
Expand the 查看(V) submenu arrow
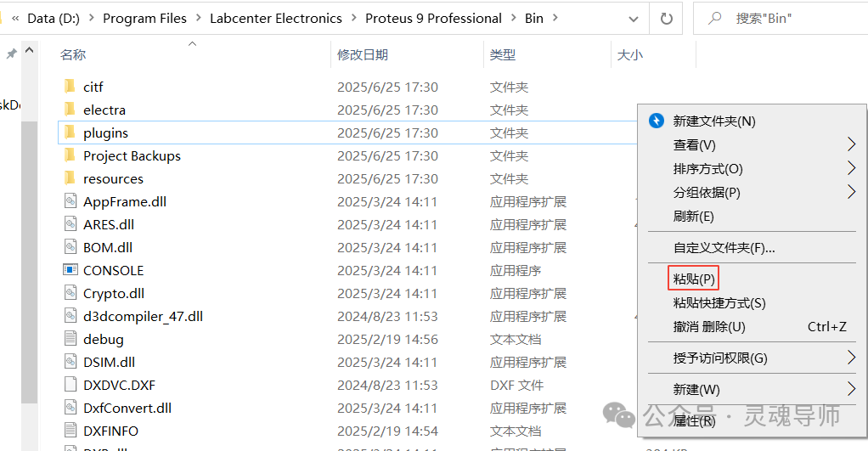click(x=851, y=145)
